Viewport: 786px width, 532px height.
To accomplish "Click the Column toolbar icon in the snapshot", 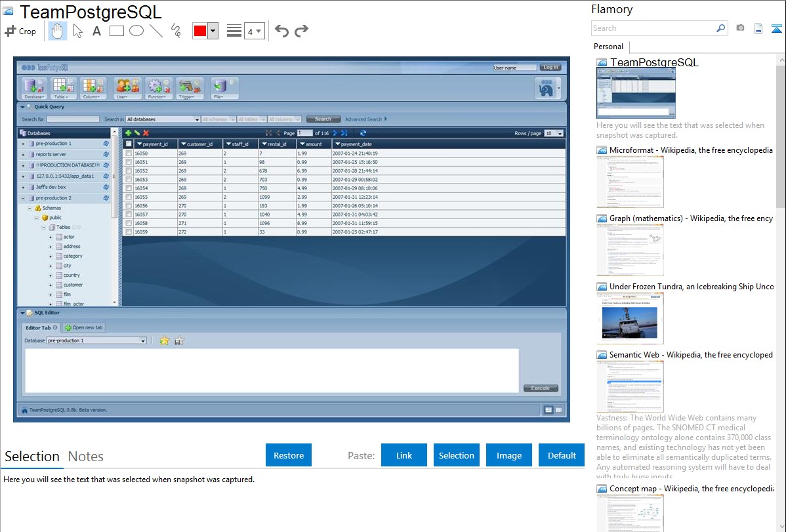I will [93, 89].
